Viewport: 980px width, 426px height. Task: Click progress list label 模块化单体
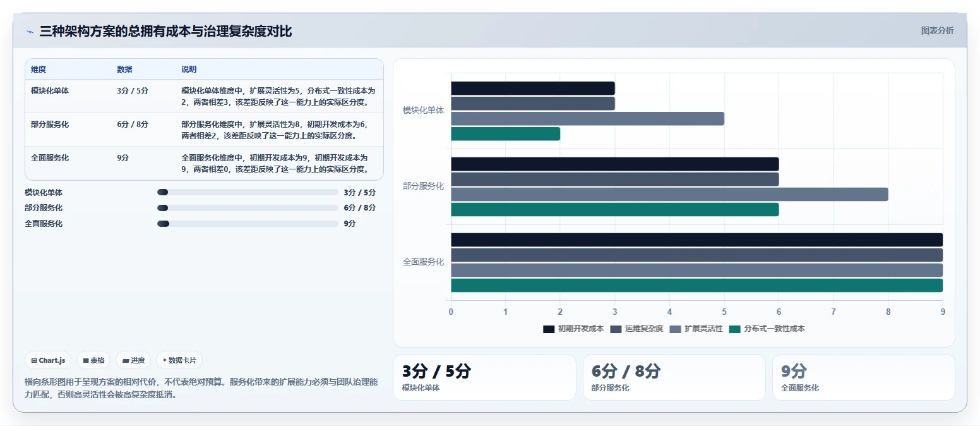(44, 193)
